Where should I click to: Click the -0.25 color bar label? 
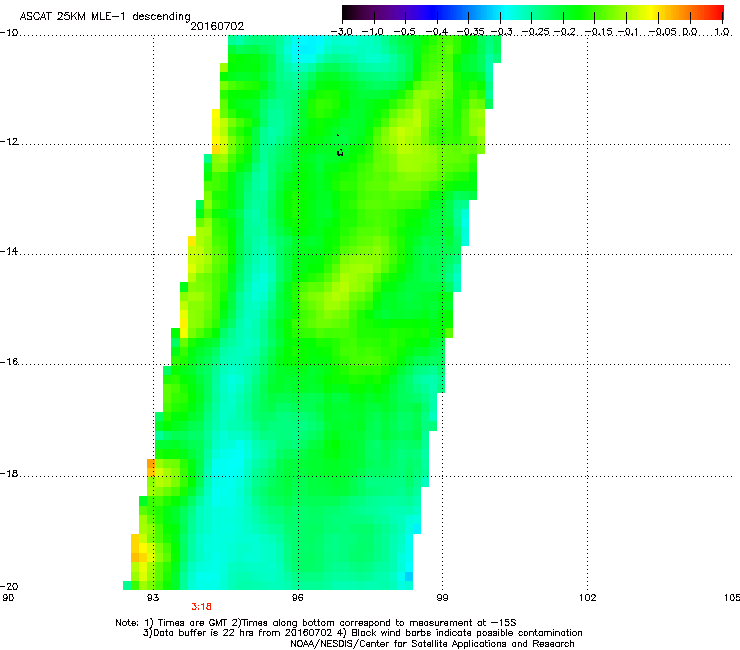535,32
